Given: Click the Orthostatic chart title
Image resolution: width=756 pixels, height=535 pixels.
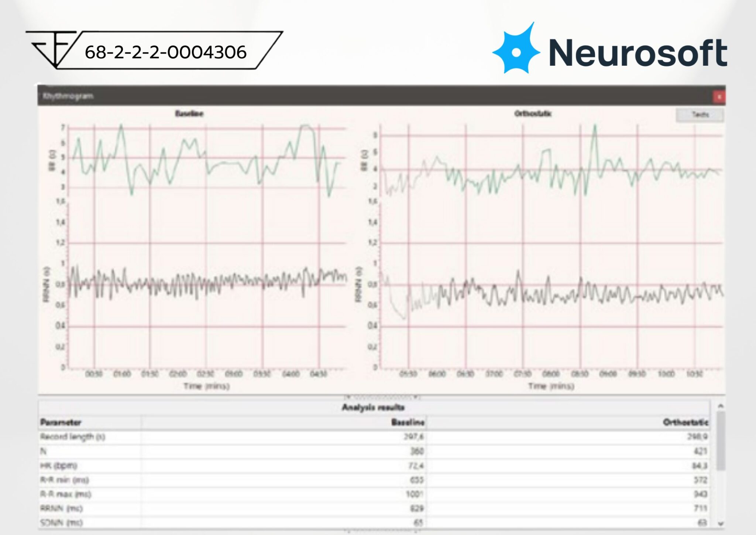Looking at the screenshot, I should pyautogui.click(x=533, y=113).
